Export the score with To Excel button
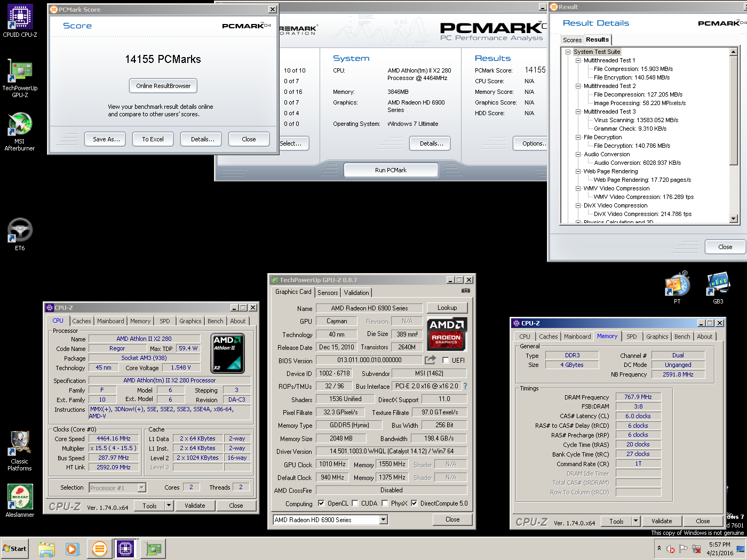The image size is (747, 560). pyautogui.click(x=153, y=139)
